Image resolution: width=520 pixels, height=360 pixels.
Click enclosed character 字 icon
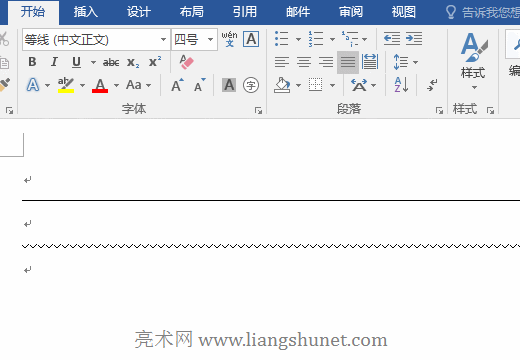pyautogui.click(x=251, y=85)
